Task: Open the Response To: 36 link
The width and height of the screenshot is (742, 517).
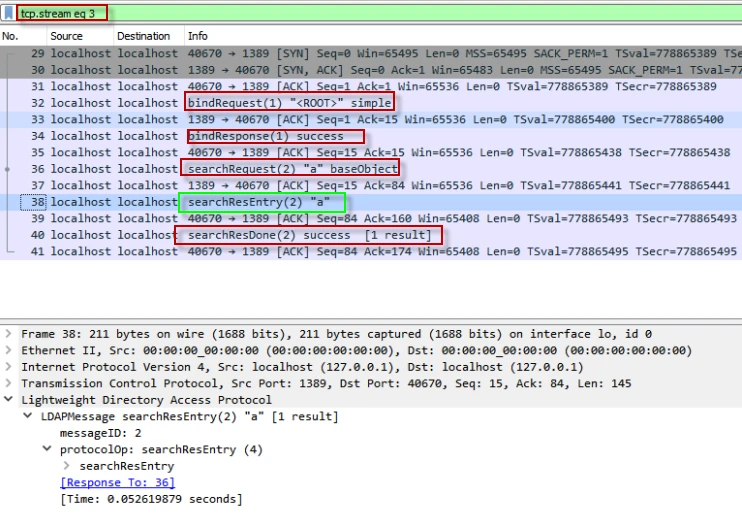Action: coord(117,483)
